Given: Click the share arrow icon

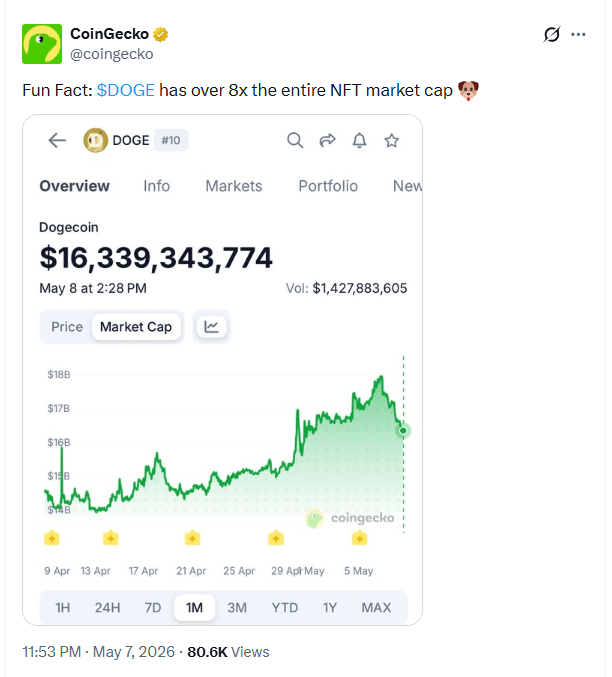Looking at the screenshot, I should [x=327, y=140].
